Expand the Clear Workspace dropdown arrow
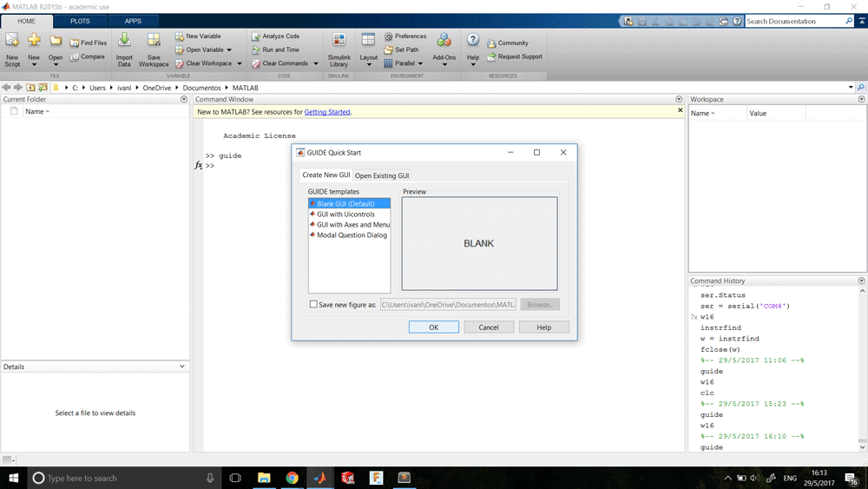Viewport: 868px width, 489px height. 240,63
